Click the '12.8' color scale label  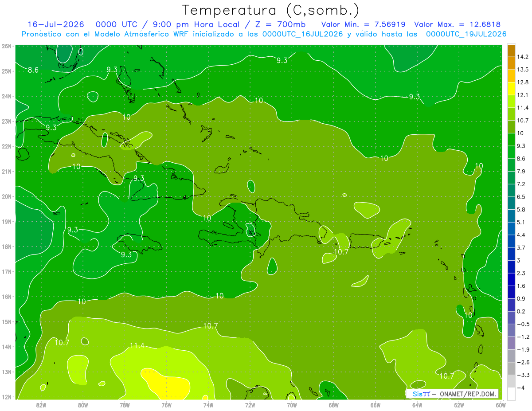pyautogui.click(x=522, y=82)
